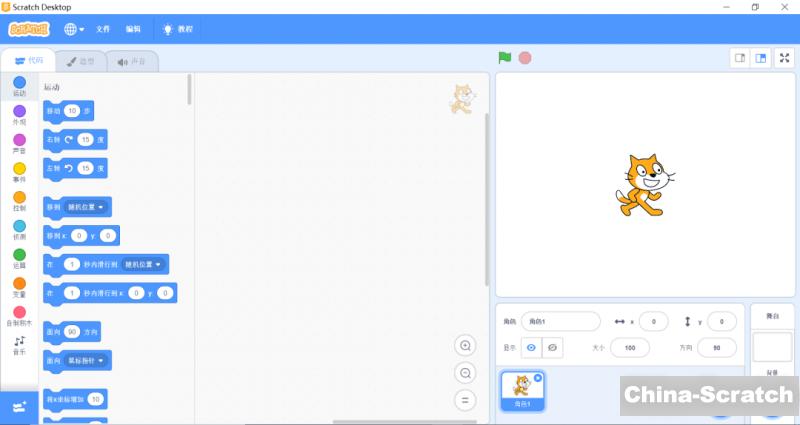The height and width of the screenshot is (425, 800).
Task: Open the 教程 tutorials button
Action: pos(177,29)
